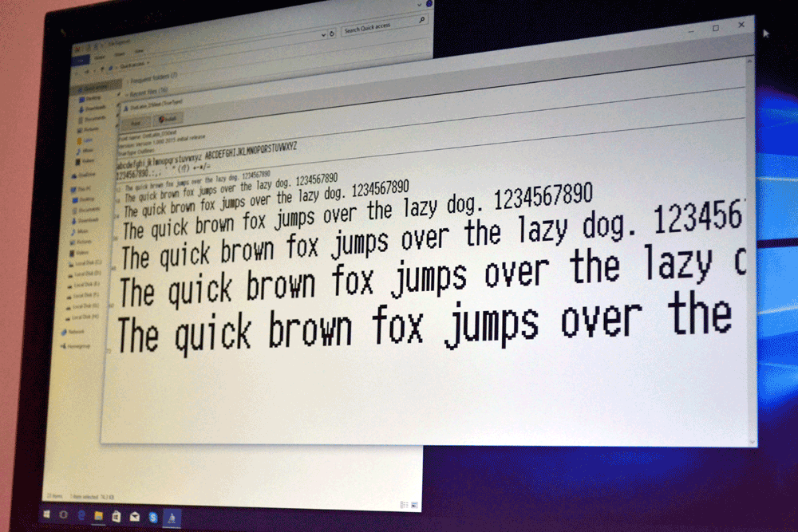This screenshot has height=532, width=798.
Task: Switch Explorer to large icons view
Action: click(414, 505)
